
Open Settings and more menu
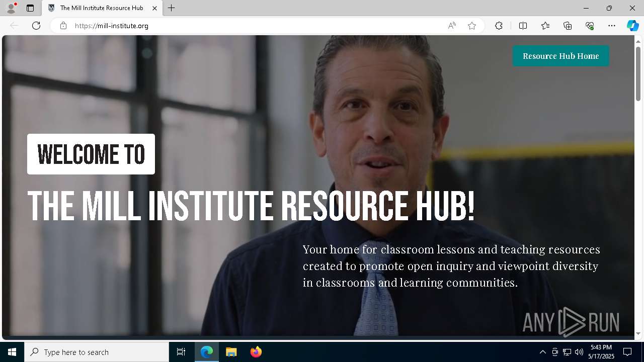point(612,26)
